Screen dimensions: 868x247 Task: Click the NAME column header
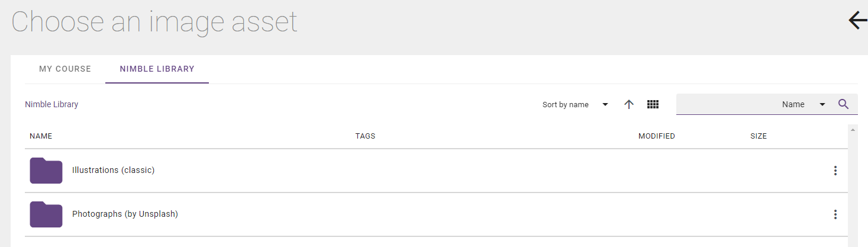coord(41,136)
